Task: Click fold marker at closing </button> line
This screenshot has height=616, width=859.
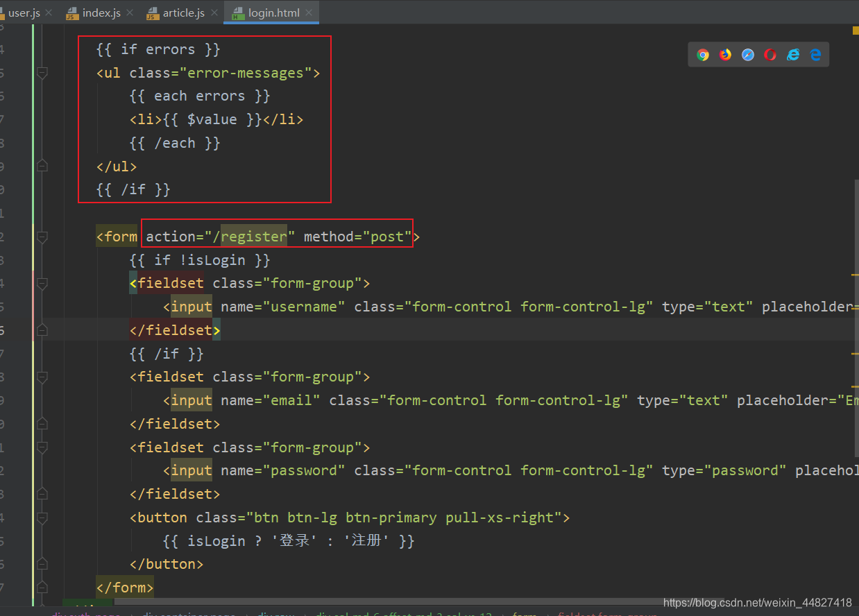Action: [42, 564]
